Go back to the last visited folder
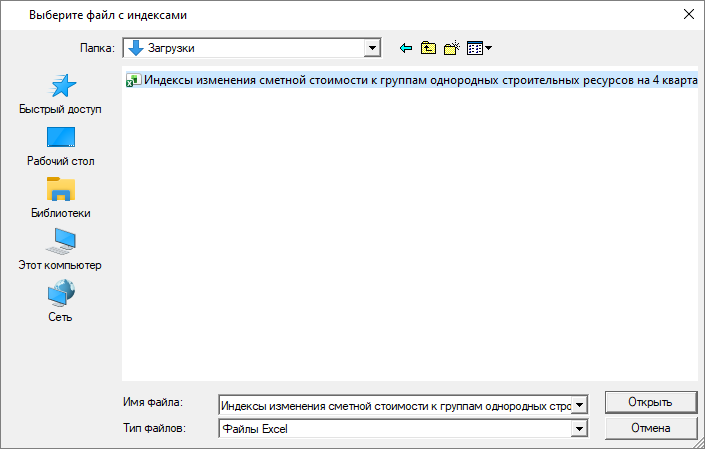 [405, 47]
